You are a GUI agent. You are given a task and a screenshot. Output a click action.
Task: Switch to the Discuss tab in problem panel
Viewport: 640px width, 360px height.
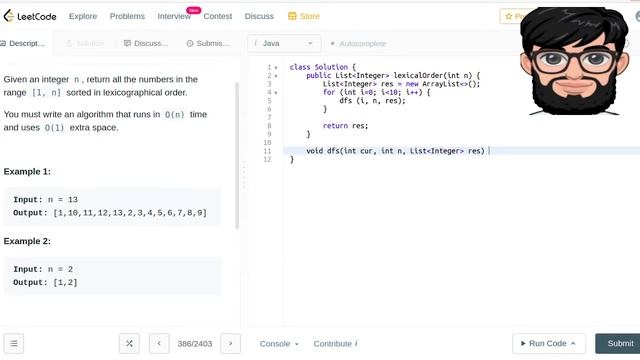pos(146,43)
